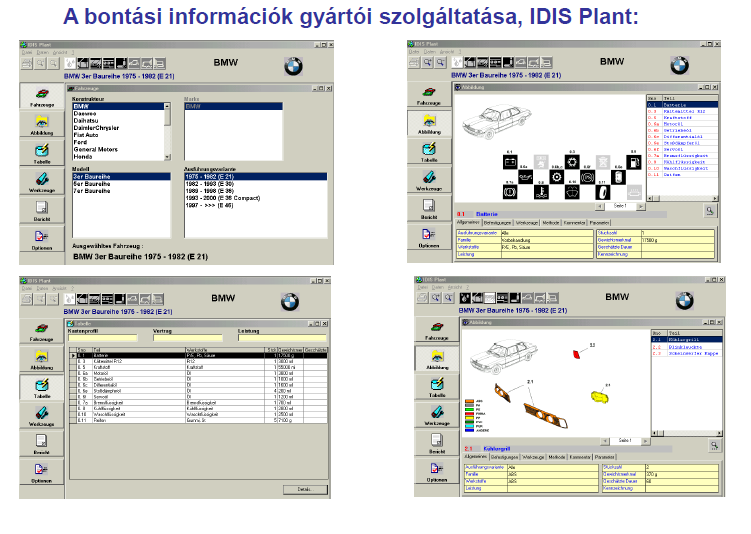Open Abbildung from the Tabelle window sidebar

[x=42, y=359]
